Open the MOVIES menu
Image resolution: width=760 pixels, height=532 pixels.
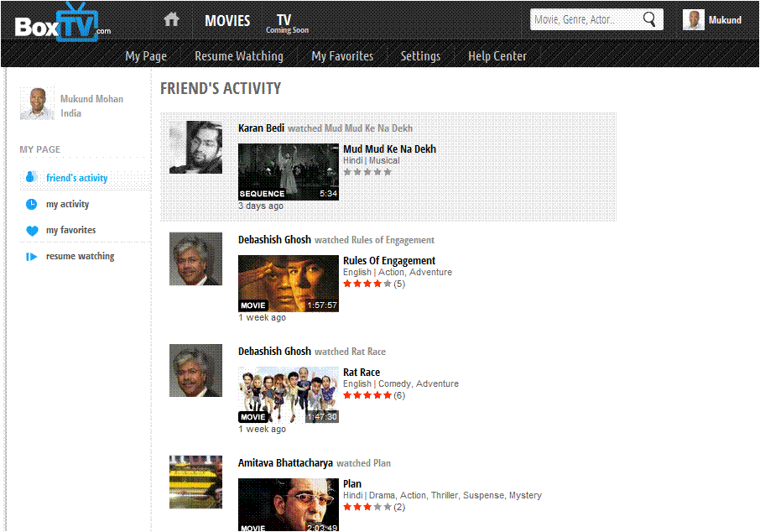pyautogui.click(x=227, y=20)
